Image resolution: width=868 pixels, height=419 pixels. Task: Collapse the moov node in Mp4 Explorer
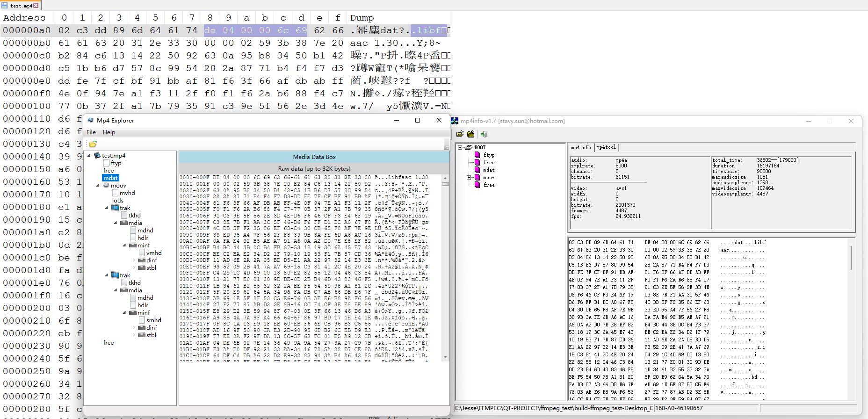coord(98,185)
